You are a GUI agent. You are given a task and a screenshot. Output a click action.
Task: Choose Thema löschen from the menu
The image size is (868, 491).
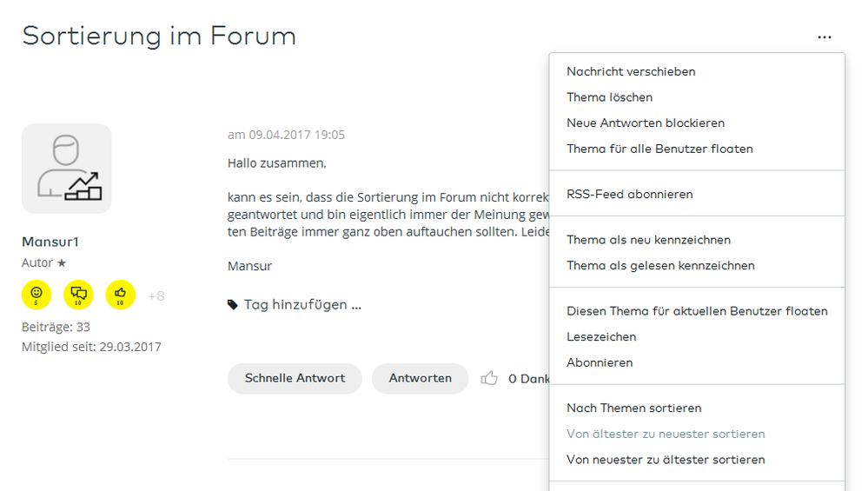pos(609,97)
